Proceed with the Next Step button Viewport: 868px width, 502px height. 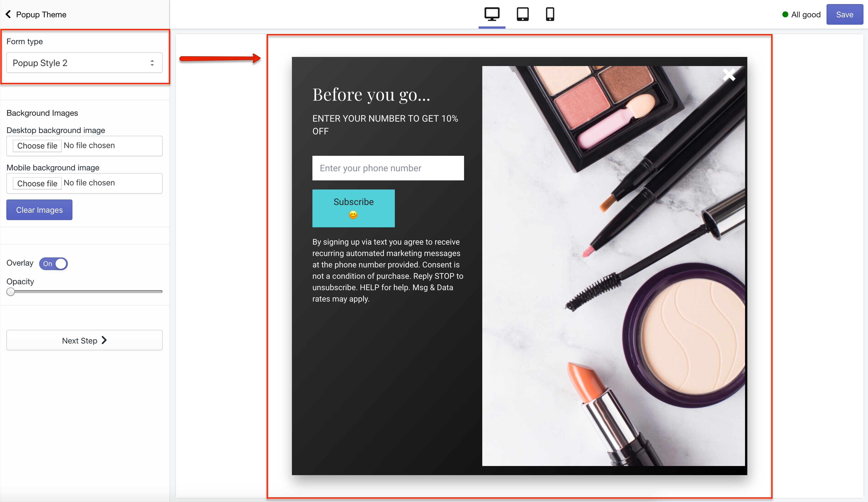click(x=84, y=341)
